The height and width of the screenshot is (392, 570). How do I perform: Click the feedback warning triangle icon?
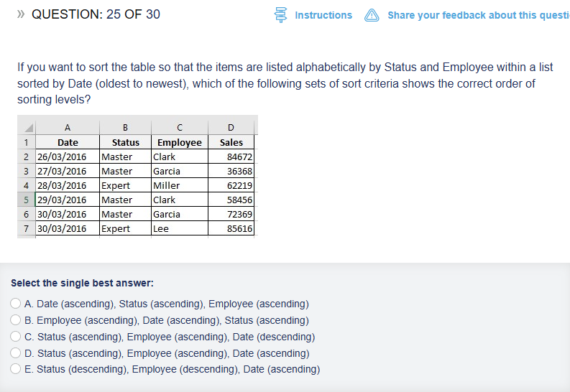click(x=371, y=15)
